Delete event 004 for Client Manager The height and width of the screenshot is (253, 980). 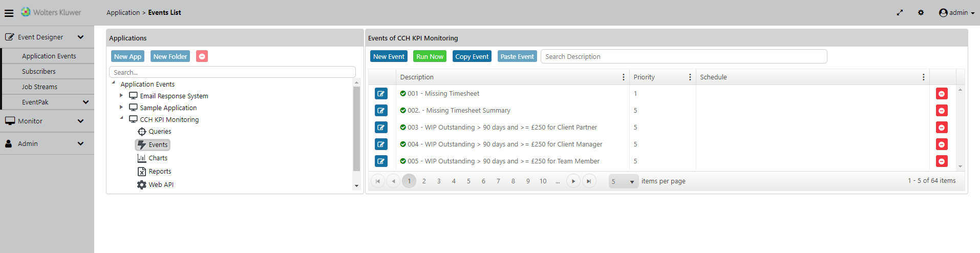tap(942, 144)
